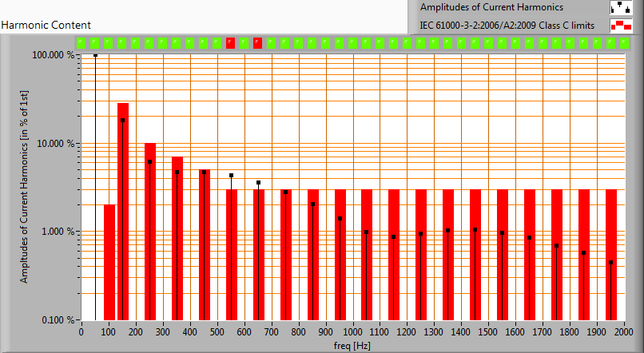Image resolution: width=644 pixels, height=353 pixels.
Task: Click the black data marker at 550 Hz
Action: click(x=232, y=176)
